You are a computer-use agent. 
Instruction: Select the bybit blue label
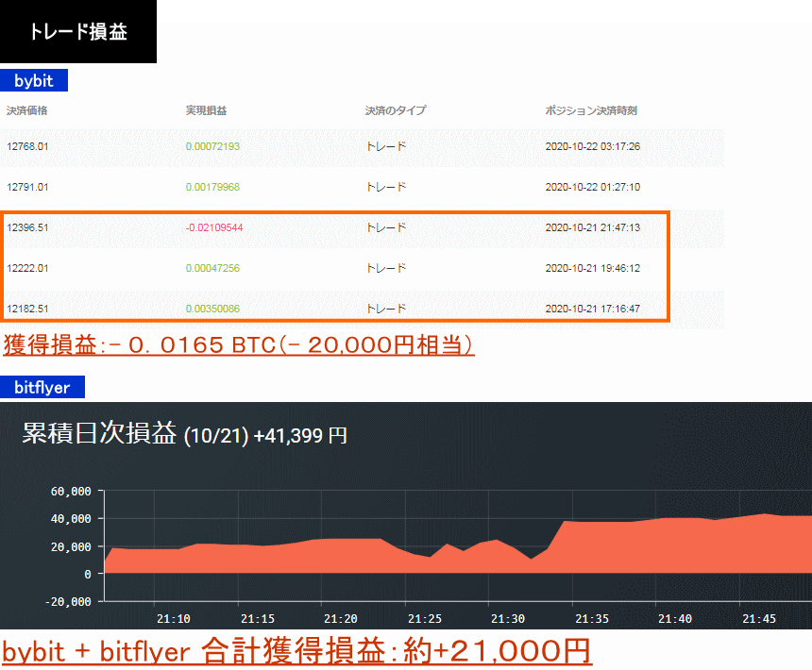tap(34, 81)
